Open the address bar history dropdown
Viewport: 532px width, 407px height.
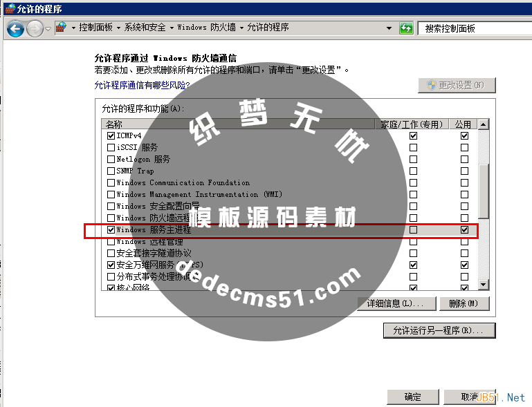coord(389,28)
